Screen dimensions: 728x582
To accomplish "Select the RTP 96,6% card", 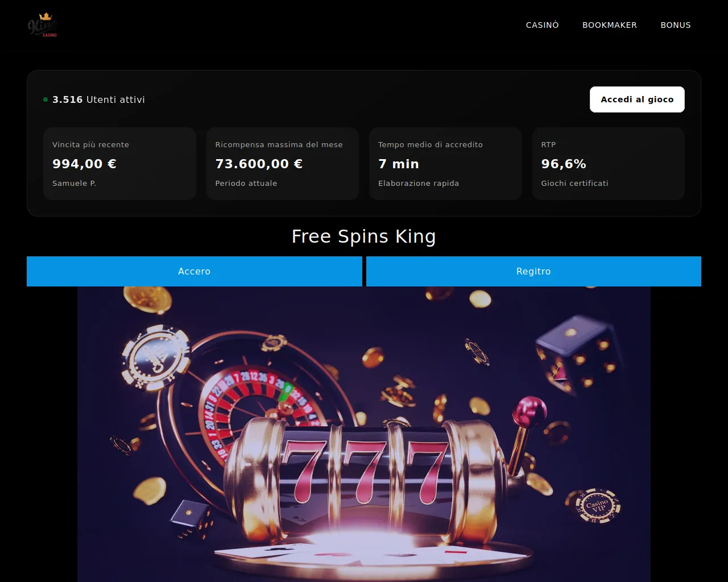I will (x=609, y=164).
